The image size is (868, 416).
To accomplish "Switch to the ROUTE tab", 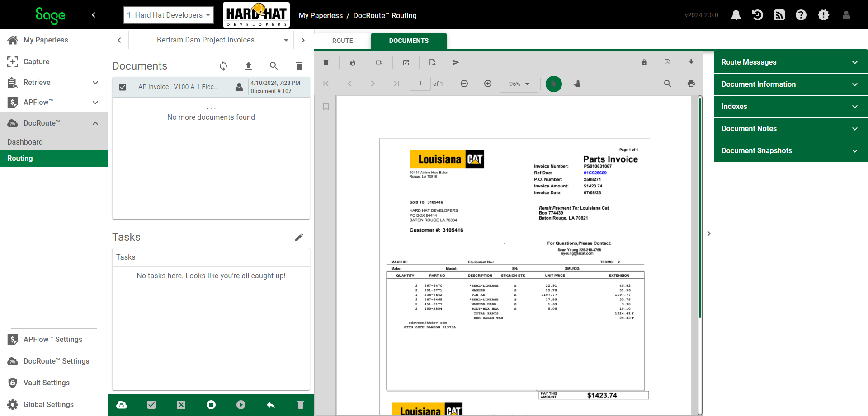I will pos(343,41).
